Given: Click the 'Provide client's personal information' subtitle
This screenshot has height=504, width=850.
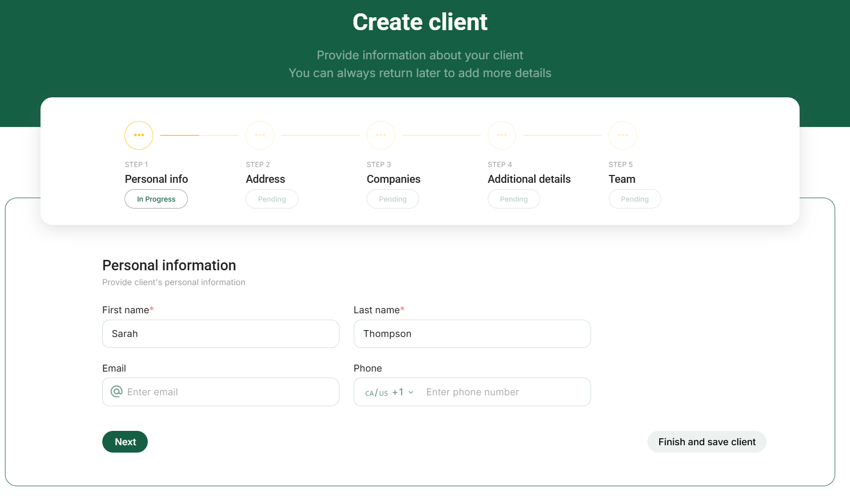Looking at the screenshot, I should [173, 282].
